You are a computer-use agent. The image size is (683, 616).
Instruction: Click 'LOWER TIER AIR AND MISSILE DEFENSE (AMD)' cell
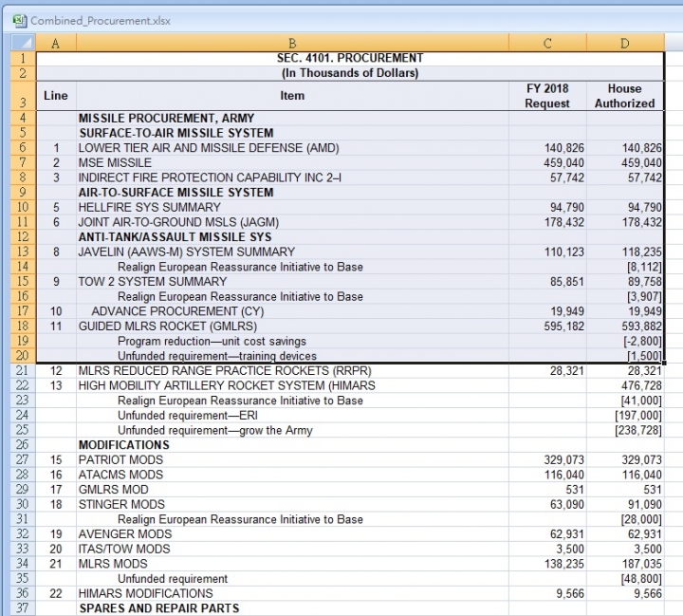(292, 148)
